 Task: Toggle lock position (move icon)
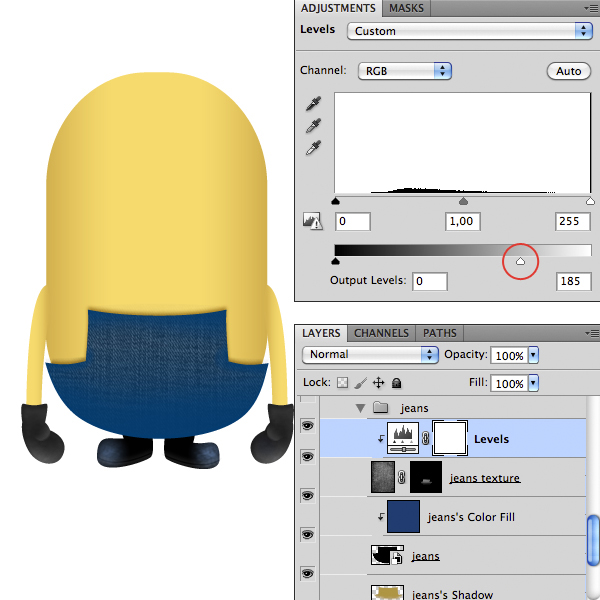point(378,383)
